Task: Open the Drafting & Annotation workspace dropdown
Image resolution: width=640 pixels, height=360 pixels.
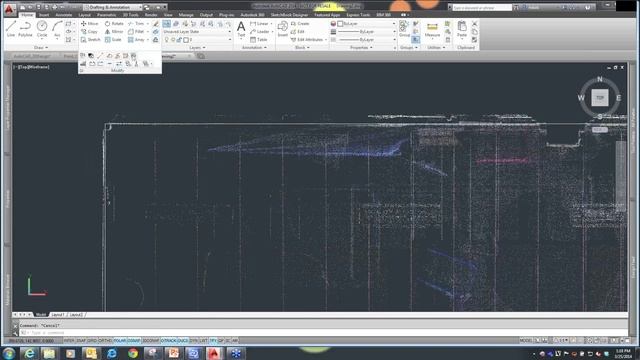Action: (x=113, y=7)
